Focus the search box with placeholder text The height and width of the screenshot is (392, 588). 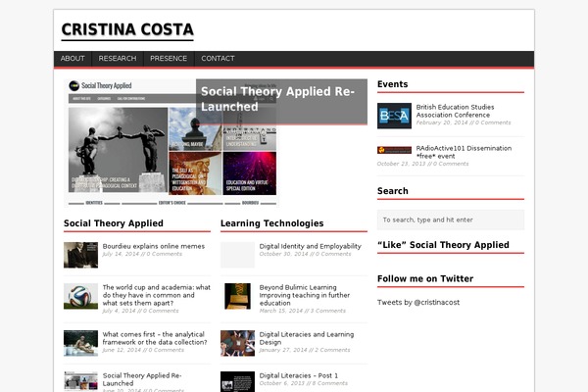coord(451,220)
